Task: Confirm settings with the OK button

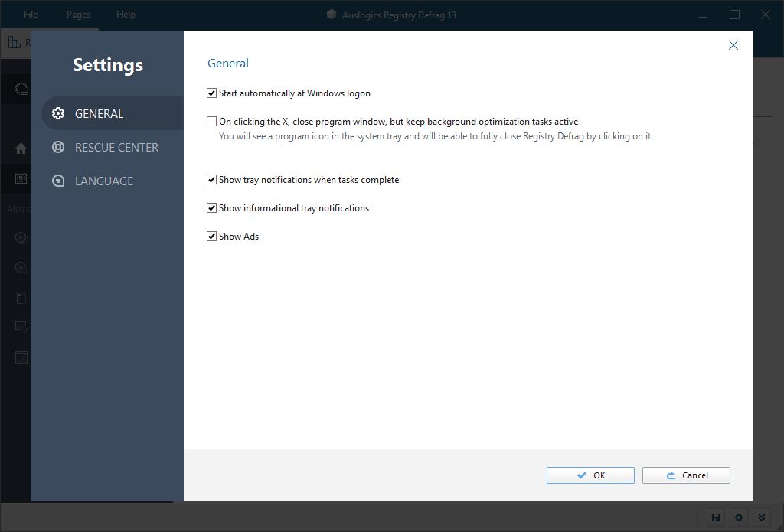Action: (x=590, y=475)
